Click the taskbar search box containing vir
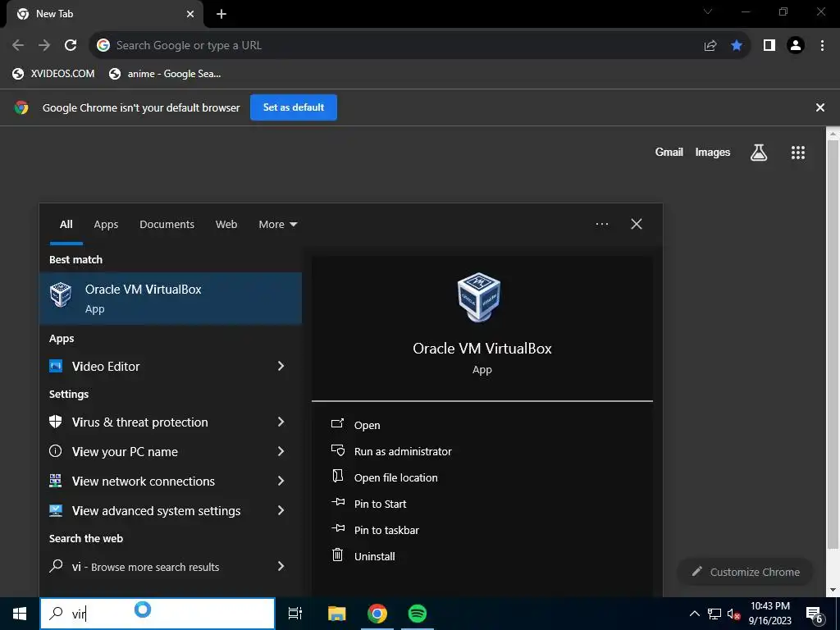 click(157, 614)
